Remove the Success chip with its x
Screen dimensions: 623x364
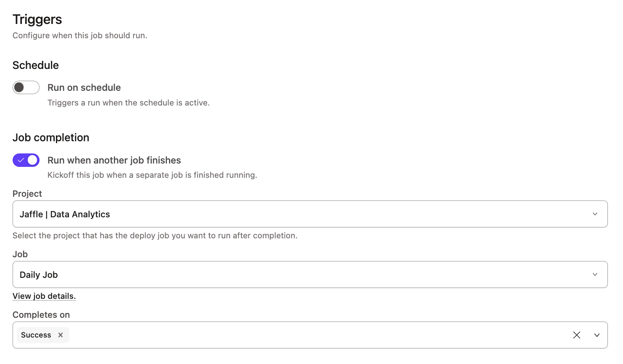(61, 335)
